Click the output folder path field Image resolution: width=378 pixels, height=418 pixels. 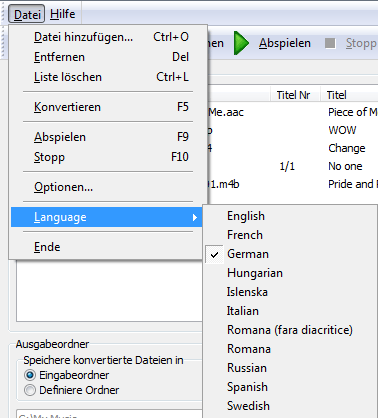tap(109, 414)
